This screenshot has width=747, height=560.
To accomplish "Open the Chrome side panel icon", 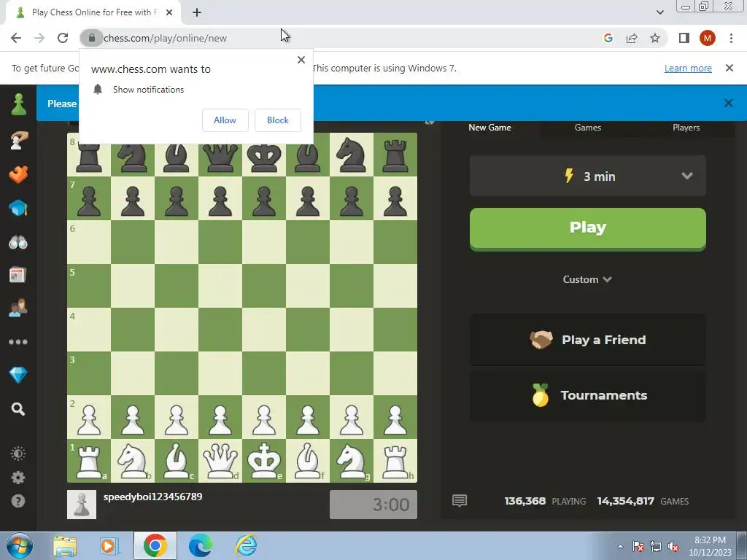I will click(684, 38).
